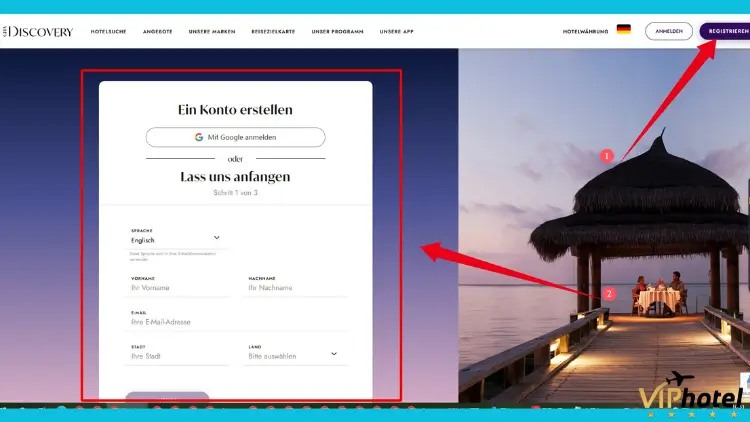Focus the Stadt input field
This screenshot has width=750, height=422.
click(x=178, y=356)
